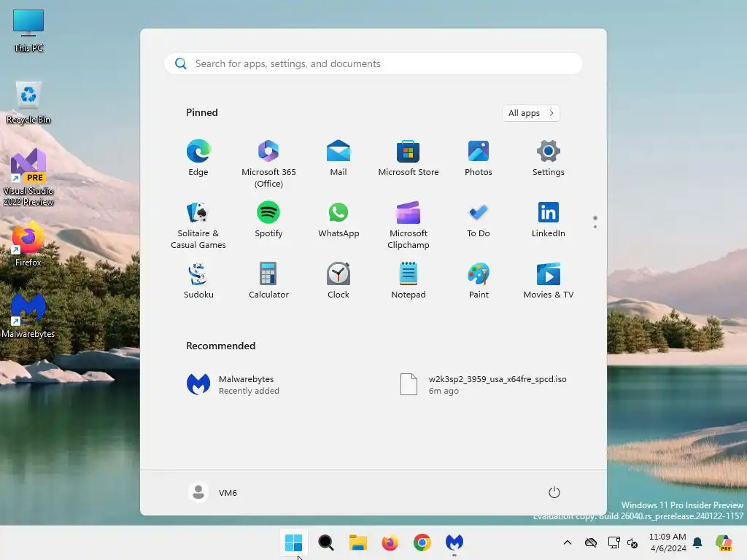Open File Explorer from taskbar
The height and width of the screenshot is (560, 747).
(357, 542)
